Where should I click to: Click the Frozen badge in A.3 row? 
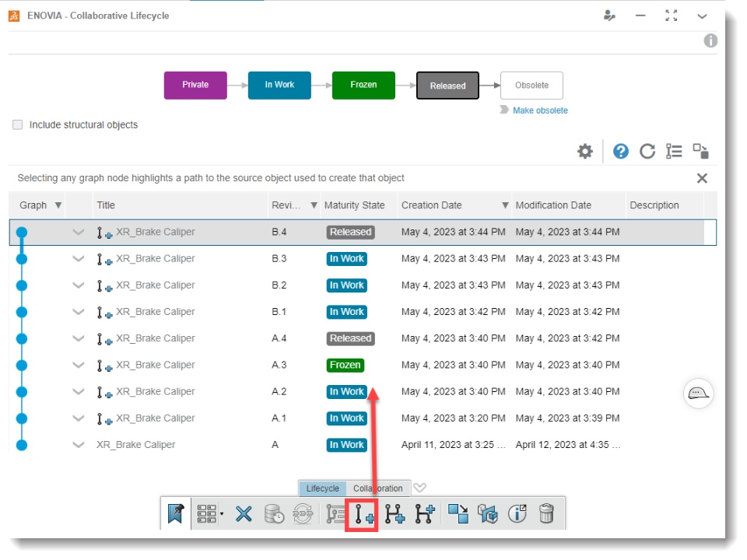[345, 366]
